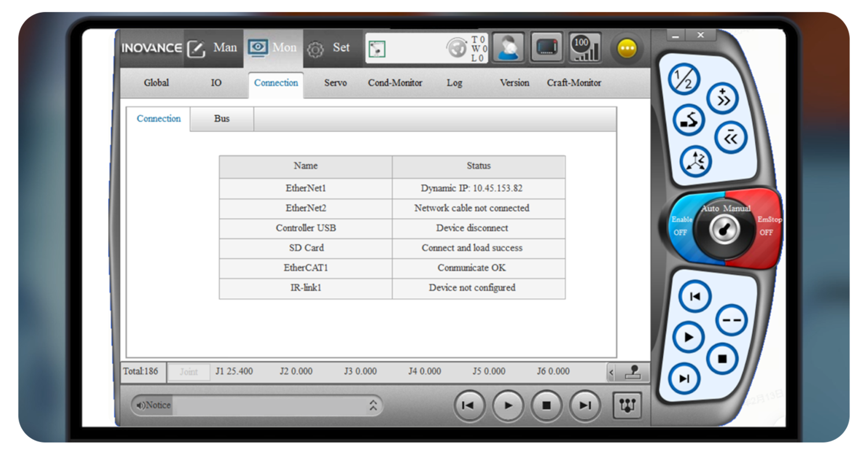Image resolution: width=868 pixels, height=454 pixels.
Task: Click the J6 0.000 joint value
Action: [553, 371]
